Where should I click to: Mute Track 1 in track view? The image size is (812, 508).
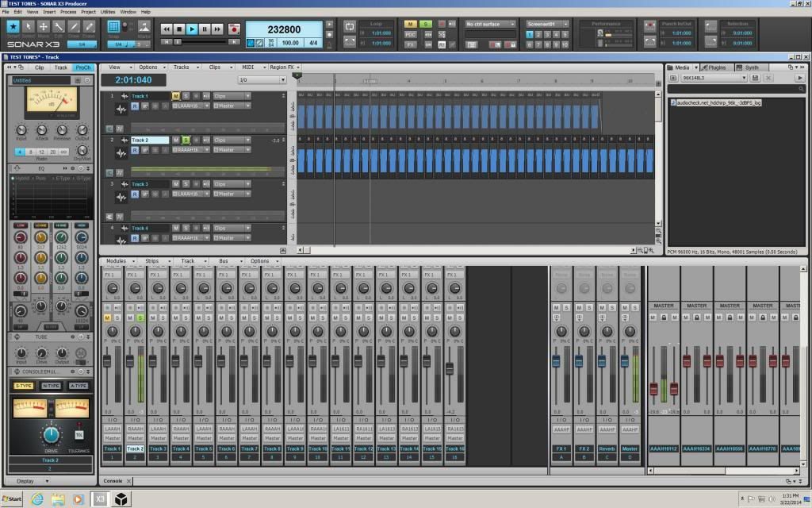[176, 96]
